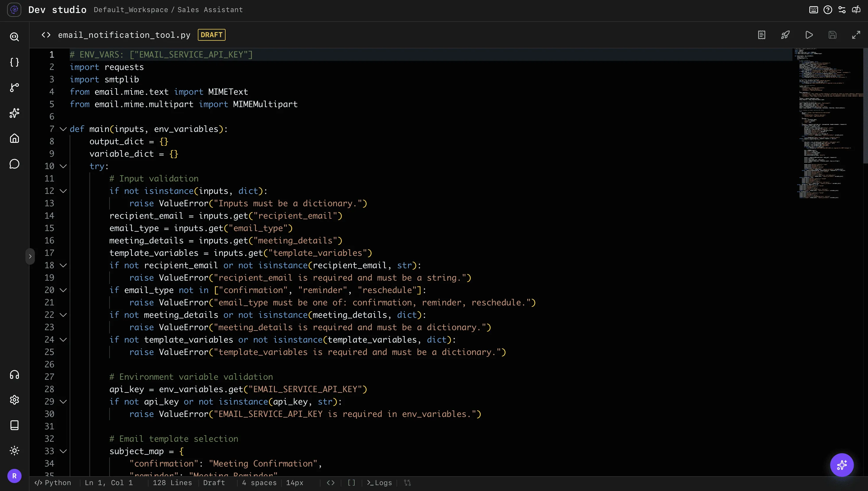This screenshot has width=868, height=491.
Task: Toggle the sun light-theme icon
Action: (x=14, y=451)
